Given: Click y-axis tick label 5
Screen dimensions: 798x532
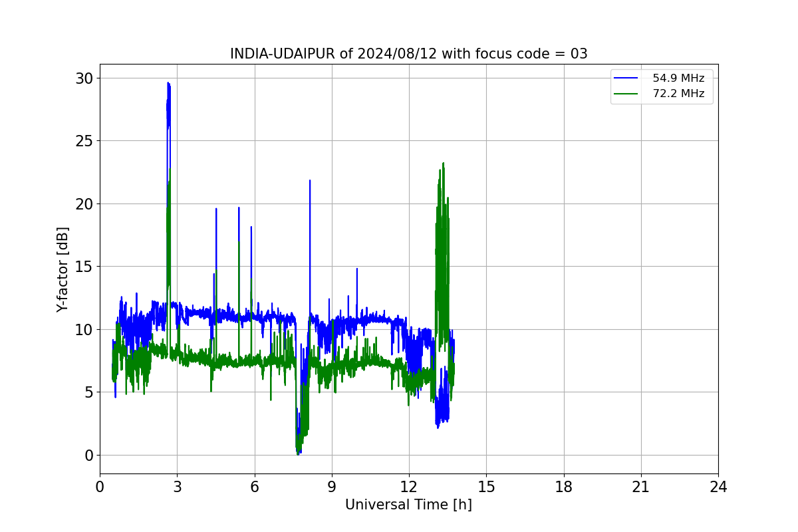Looking at the screenshot, I should [x=90, y=392].
